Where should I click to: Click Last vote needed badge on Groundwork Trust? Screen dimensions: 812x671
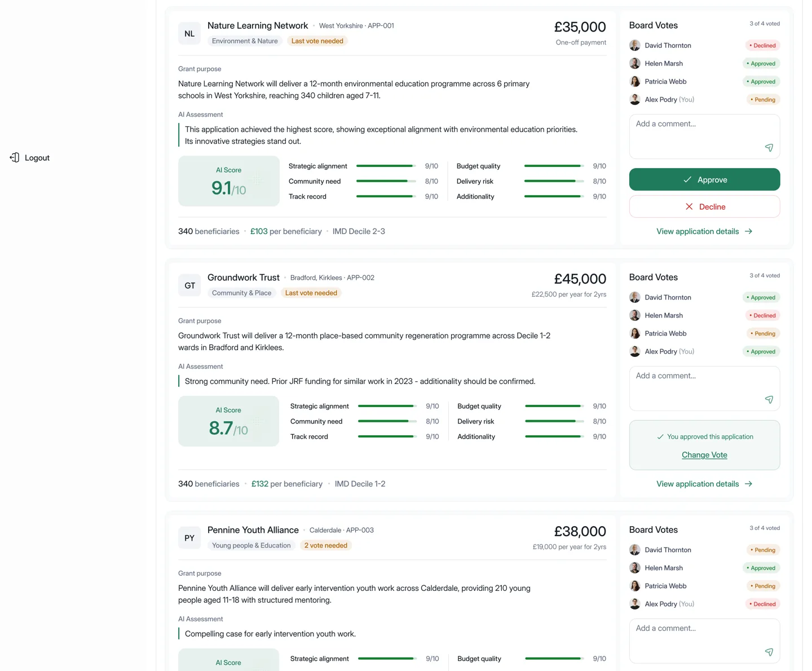click(x=311, y=293)
